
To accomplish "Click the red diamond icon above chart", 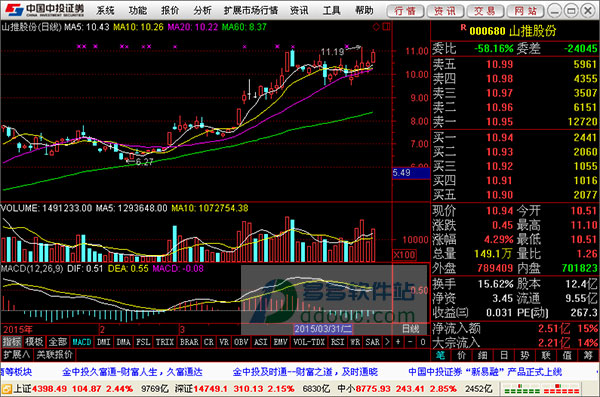I will (x=376, y=27).
